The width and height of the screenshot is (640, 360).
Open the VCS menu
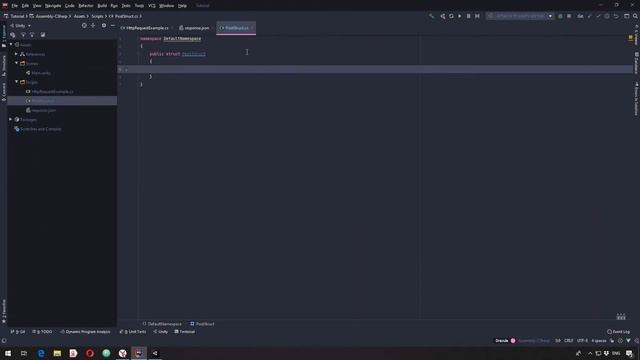pyautogui.click(x=152, y=6)
